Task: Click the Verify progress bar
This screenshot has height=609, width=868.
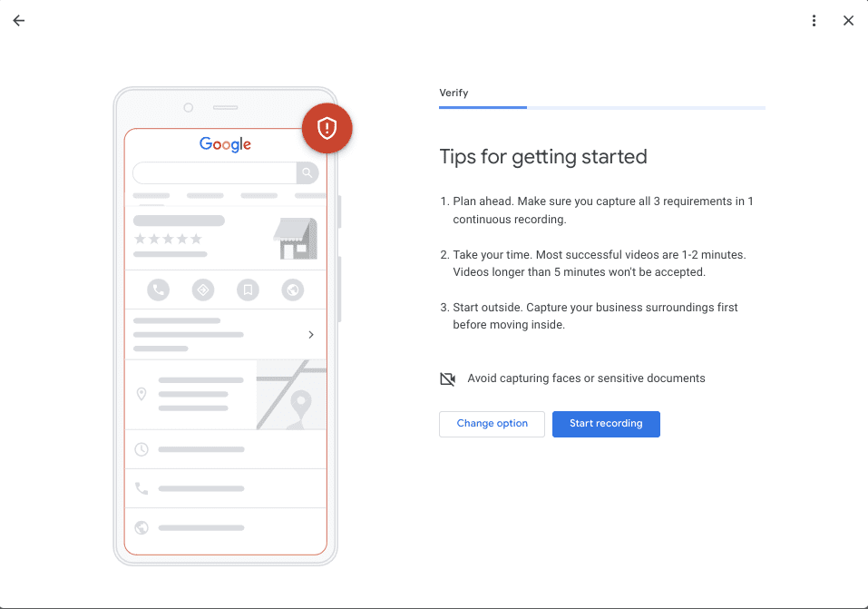Action: pyautogui.click(x=602, y=107)
